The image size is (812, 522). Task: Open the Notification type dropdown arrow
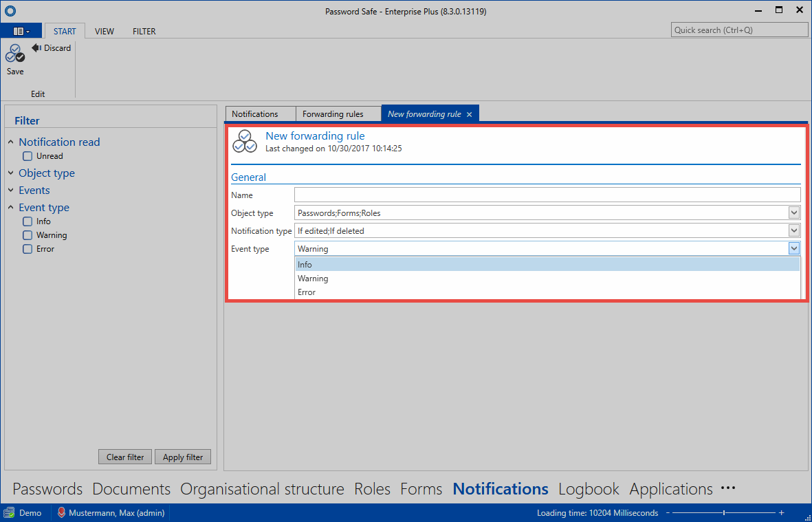(x=794, y=230)
